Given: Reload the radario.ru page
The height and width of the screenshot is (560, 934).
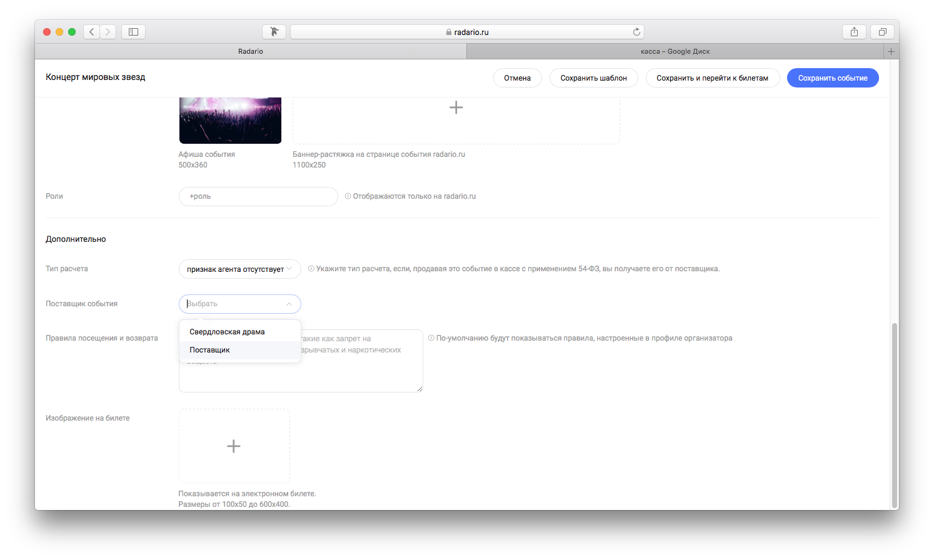Looking at the screenshot, I should coord(636,32).
